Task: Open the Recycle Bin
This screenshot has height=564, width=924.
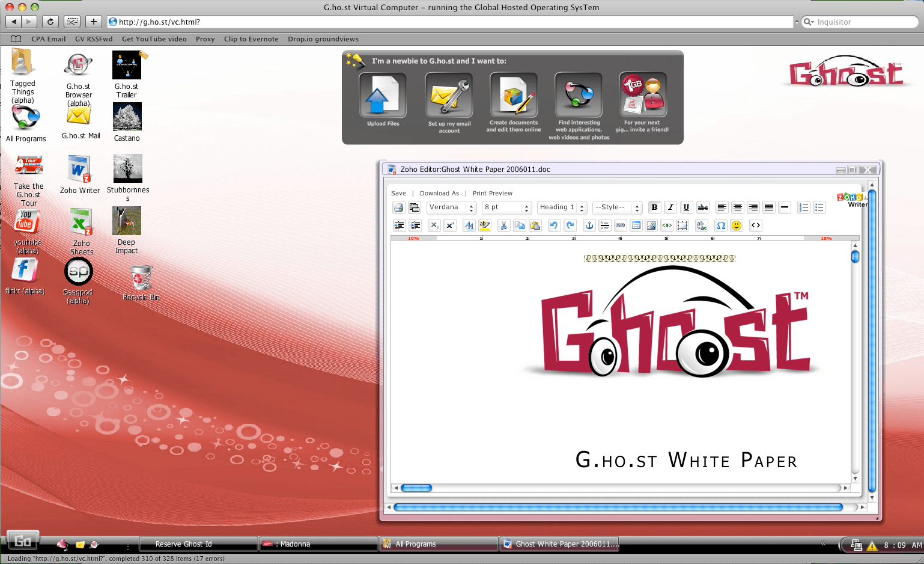Action: [141, 283]
